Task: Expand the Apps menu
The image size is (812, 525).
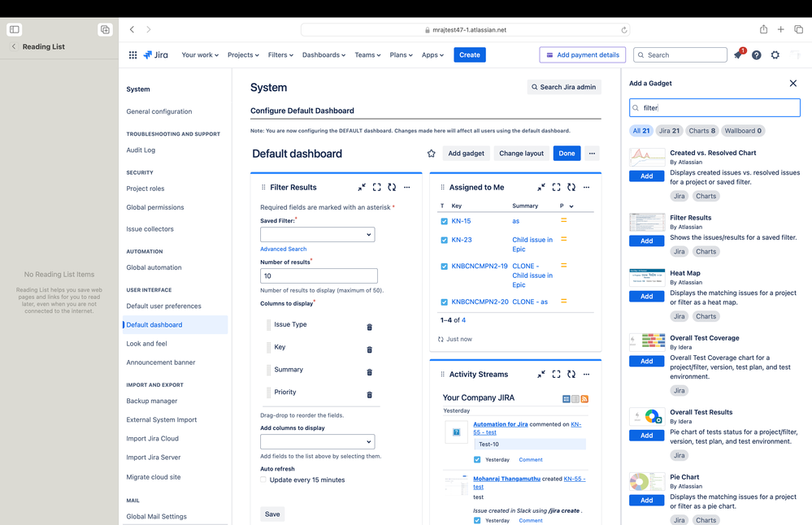Action: [432, 55]
